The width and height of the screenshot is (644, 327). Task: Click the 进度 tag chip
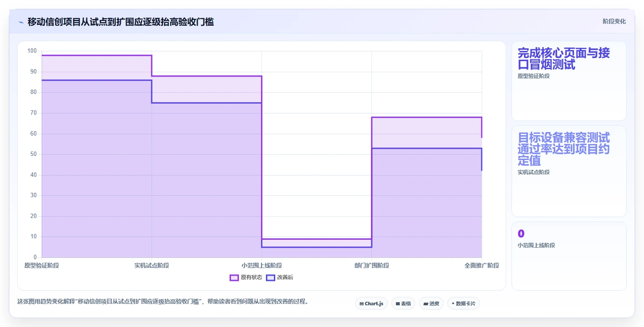(x=431, y=304)
